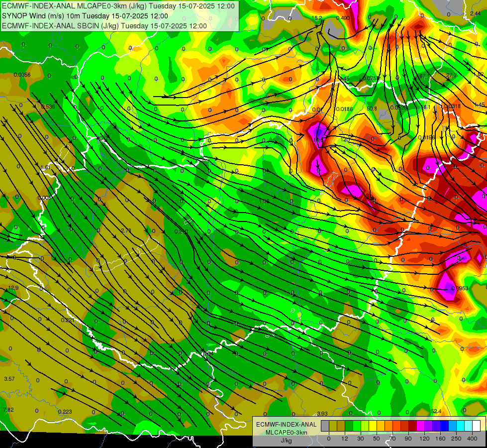Click the map value '0.0186'
The width and height of the screenshot is (487, 448).
[x=344, y=109]
